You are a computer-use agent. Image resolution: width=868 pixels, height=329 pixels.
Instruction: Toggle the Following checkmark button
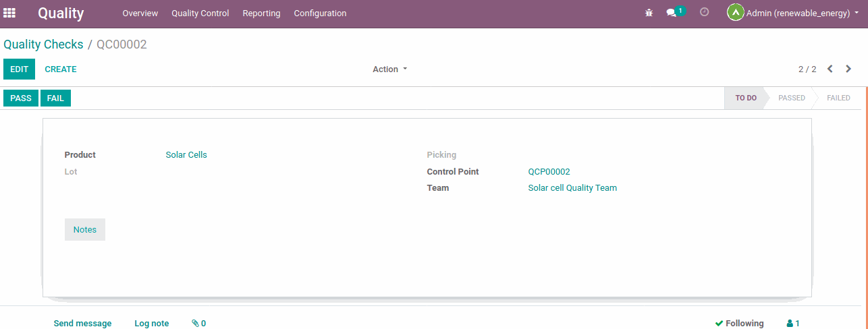(740, 324)
